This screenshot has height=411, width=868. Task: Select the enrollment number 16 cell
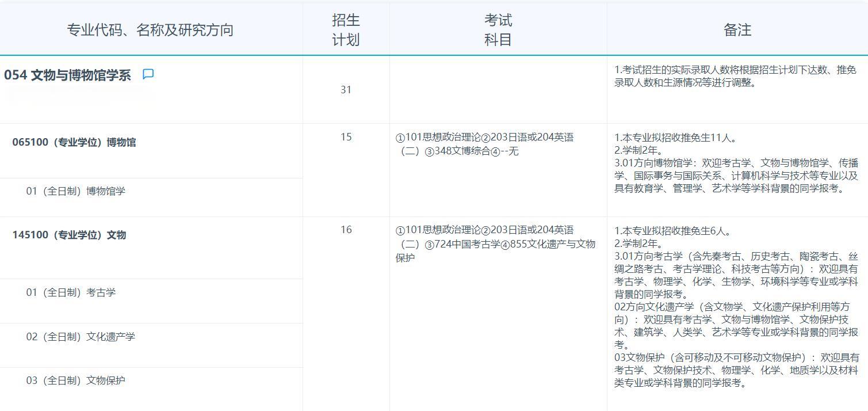(345, 229)
